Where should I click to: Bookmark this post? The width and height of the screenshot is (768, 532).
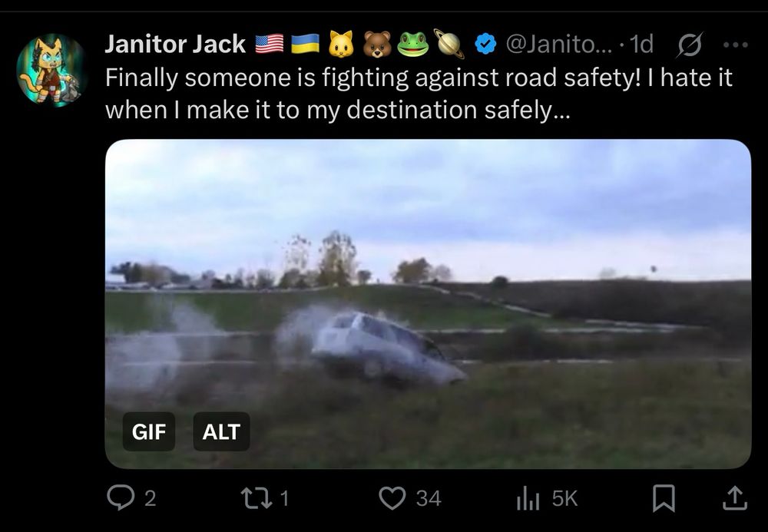664,499
